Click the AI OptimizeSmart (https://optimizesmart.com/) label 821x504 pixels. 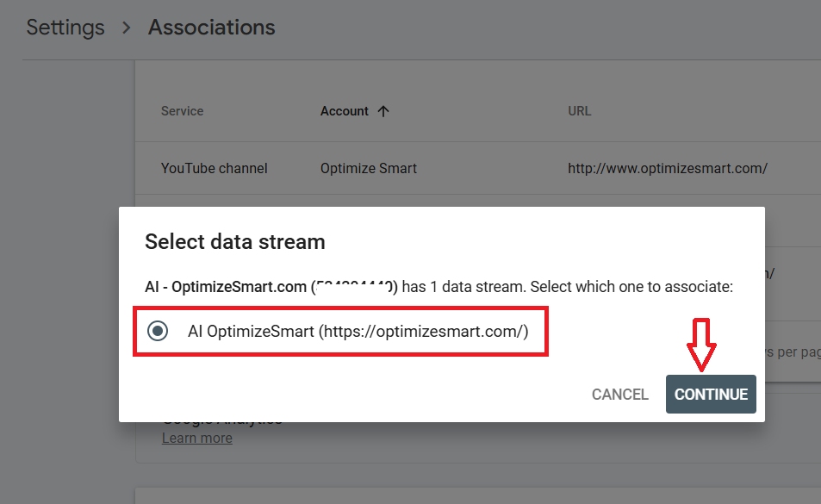click(x=358, y=332)
